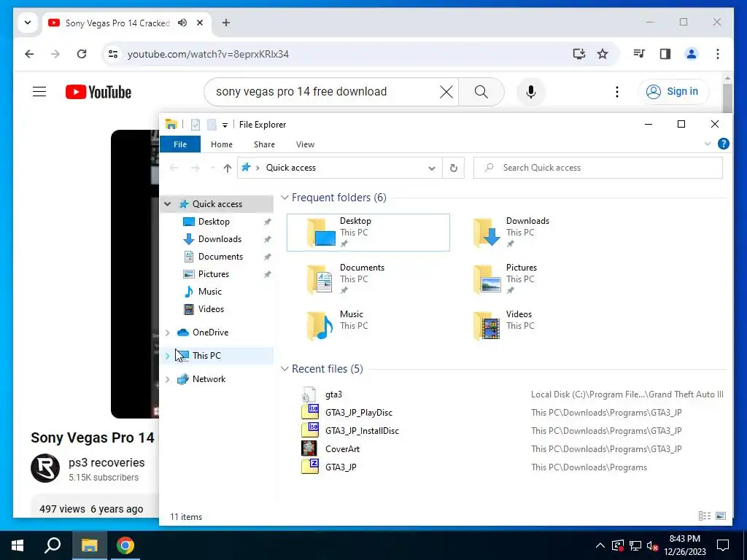Select Music in the navigation pane
The height and width of the screenshot is (560, 747).
pos(209,292)
